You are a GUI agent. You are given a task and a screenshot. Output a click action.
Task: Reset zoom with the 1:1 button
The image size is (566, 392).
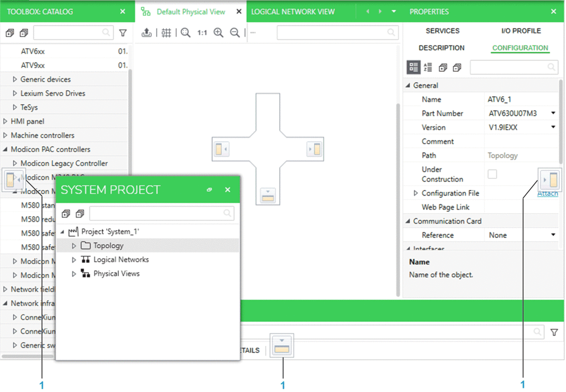[x=202, y=33]
